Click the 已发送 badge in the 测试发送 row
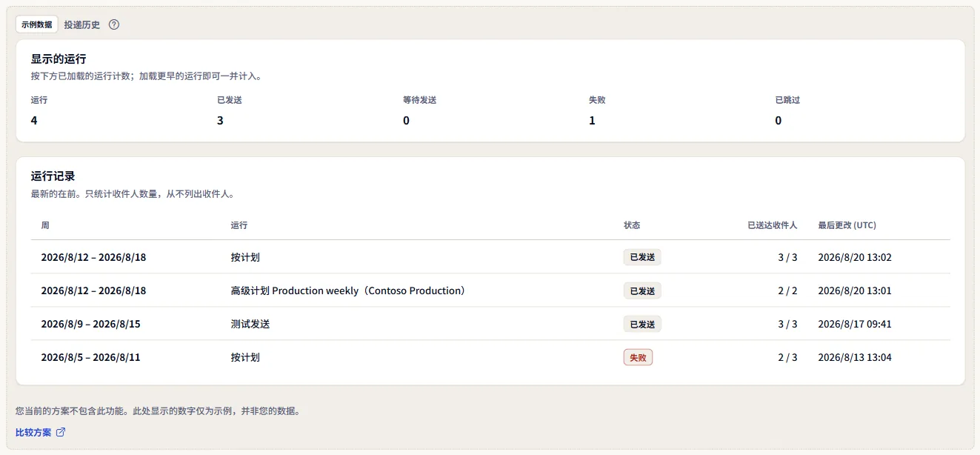The image size is (980, 455). pos(642,324)
